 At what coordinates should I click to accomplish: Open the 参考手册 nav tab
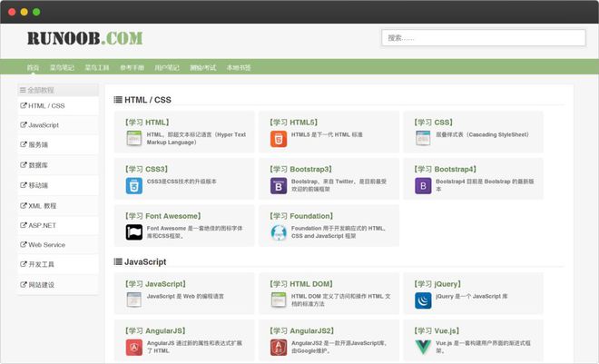tap(132, 67)
